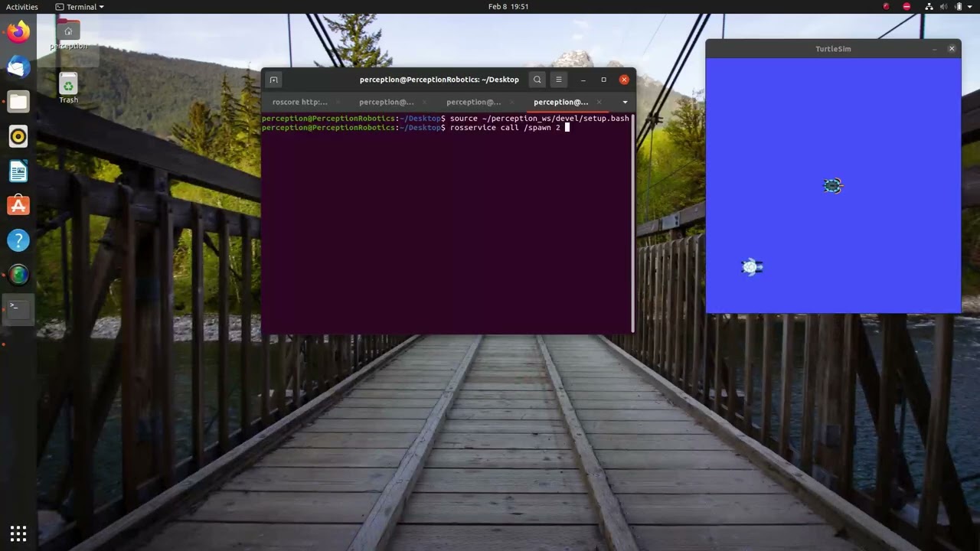The height and width of the screenshot is (551, 980).
Task: Click the green globe app icon in the dock
Action: coord(18,275)
